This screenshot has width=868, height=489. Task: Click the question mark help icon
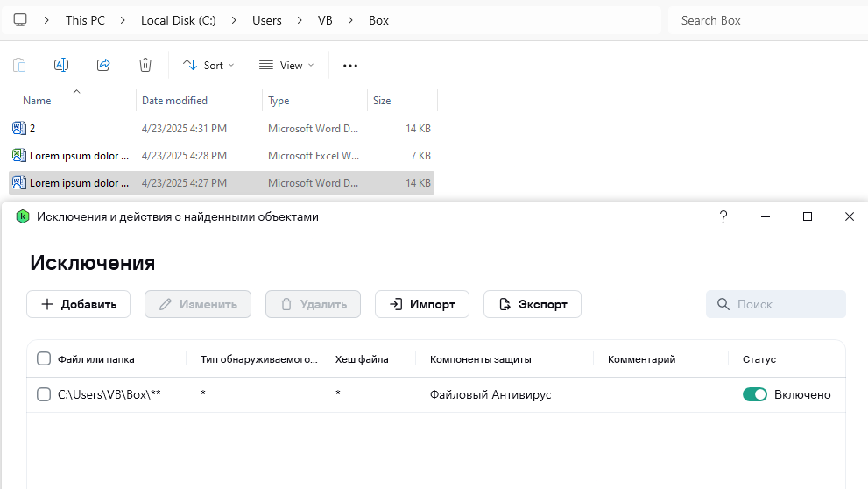click(723, 216)
